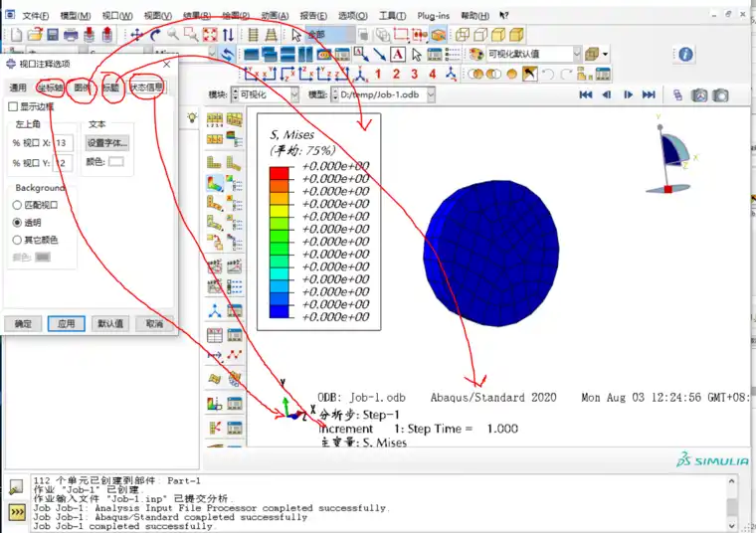The height and width of the screenshot is (533, 756).
Task: Click the 默认值 button
Action: [110, 323]
